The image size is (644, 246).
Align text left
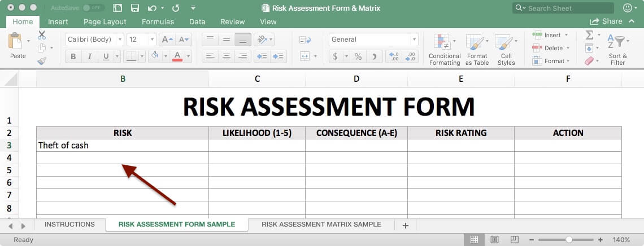(x=210, y=56)
